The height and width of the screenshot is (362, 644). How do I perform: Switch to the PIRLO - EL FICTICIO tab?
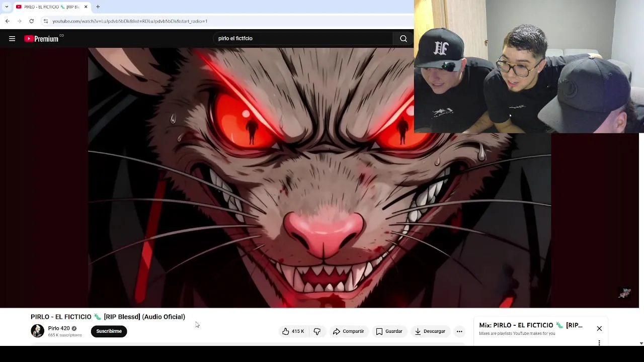(x=51, y=7)
